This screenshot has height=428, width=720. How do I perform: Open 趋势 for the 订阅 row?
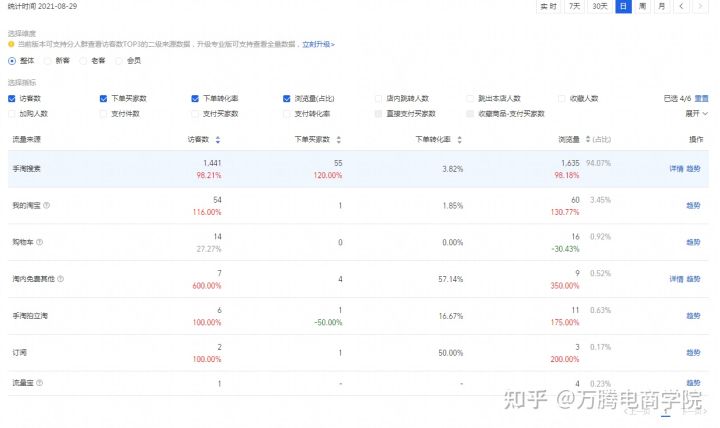click(693, 352)
